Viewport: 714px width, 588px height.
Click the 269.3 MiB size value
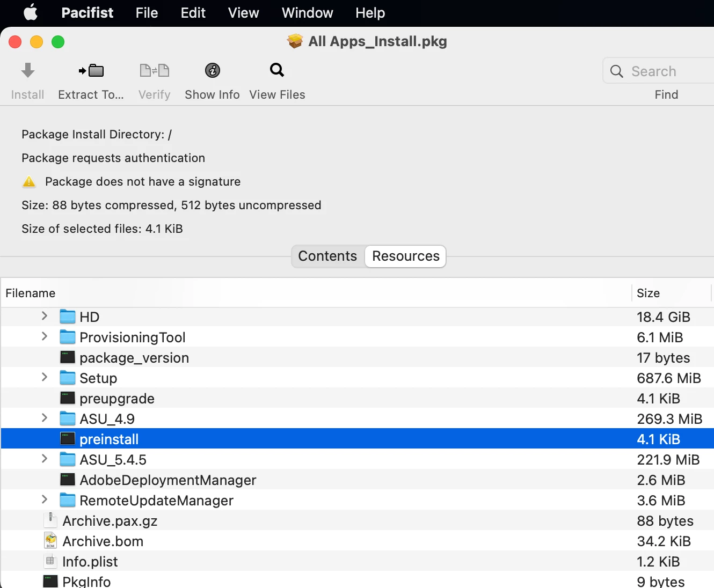coord(669,419)
